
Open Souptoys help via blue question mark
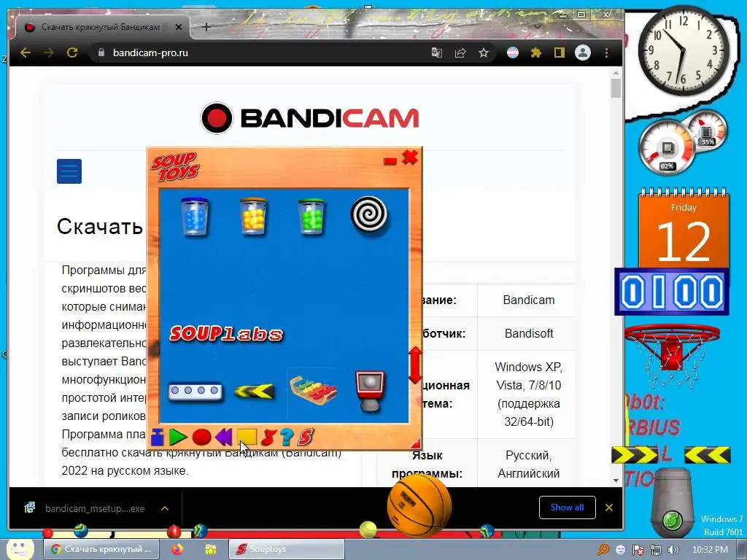[287, 437]
